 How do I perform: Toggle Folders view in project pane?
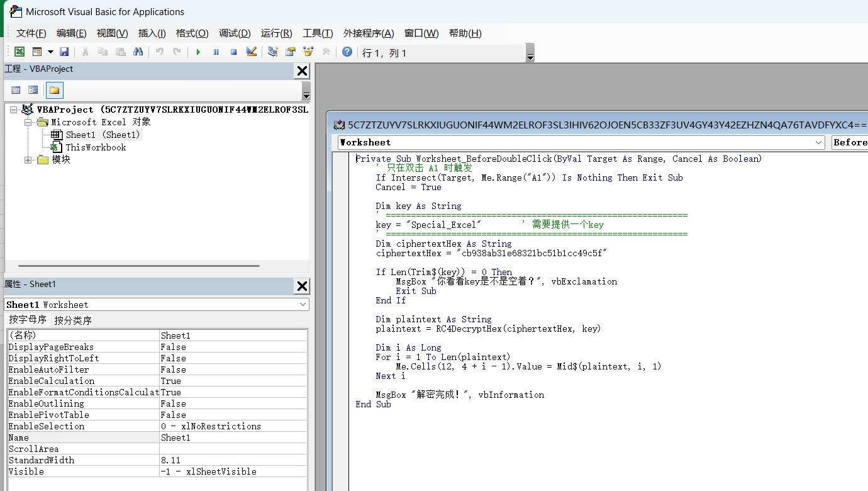[x=55, y=90]
